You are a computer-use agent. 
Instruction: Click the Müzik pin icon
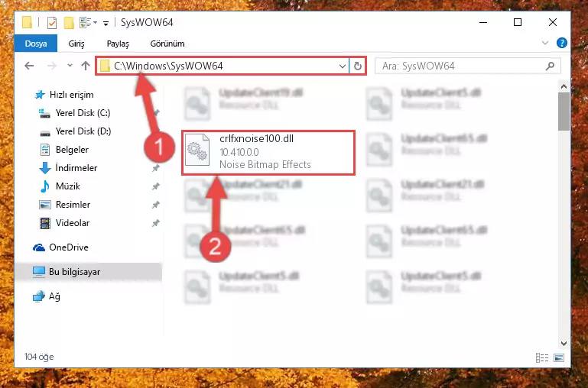156,186
